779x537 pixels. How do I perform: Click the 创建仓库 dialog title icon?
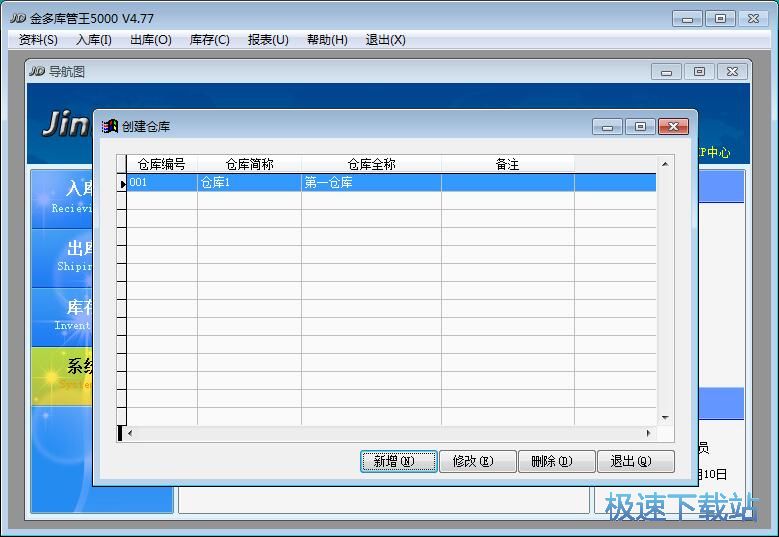(110, 126)
